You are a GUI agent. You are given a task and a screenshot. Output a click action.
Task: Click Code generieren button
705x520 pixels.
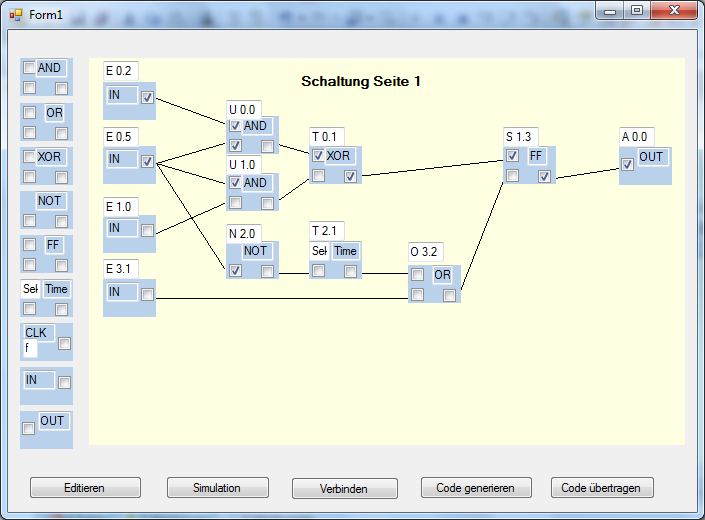(x=476, y=488)
